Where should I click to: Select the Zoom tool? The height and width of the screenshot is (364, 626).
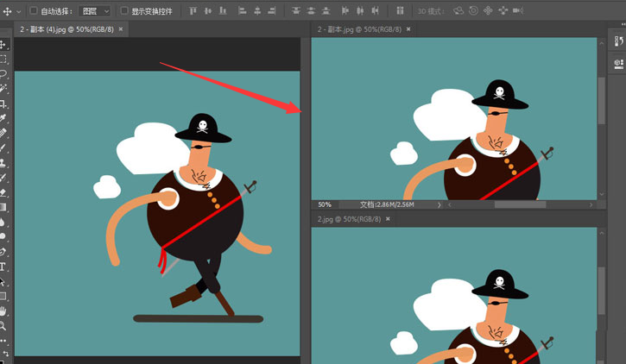[3, 325]
